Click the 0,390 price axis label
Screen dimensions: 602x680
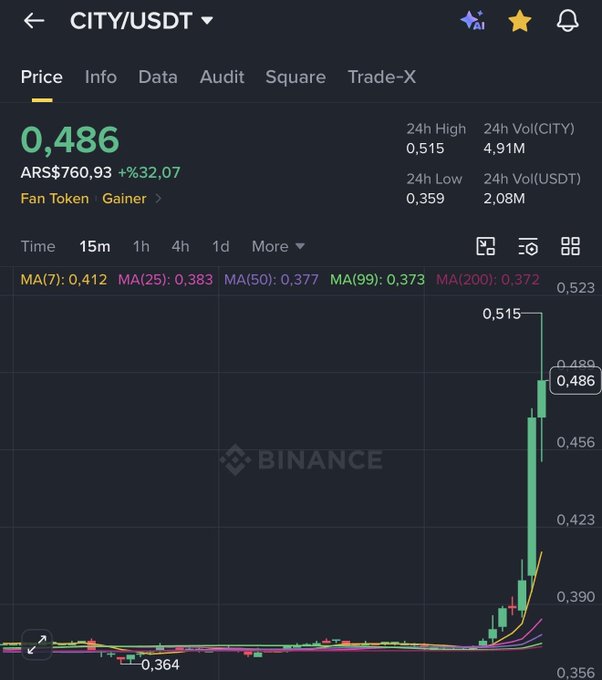pos(576,597)
